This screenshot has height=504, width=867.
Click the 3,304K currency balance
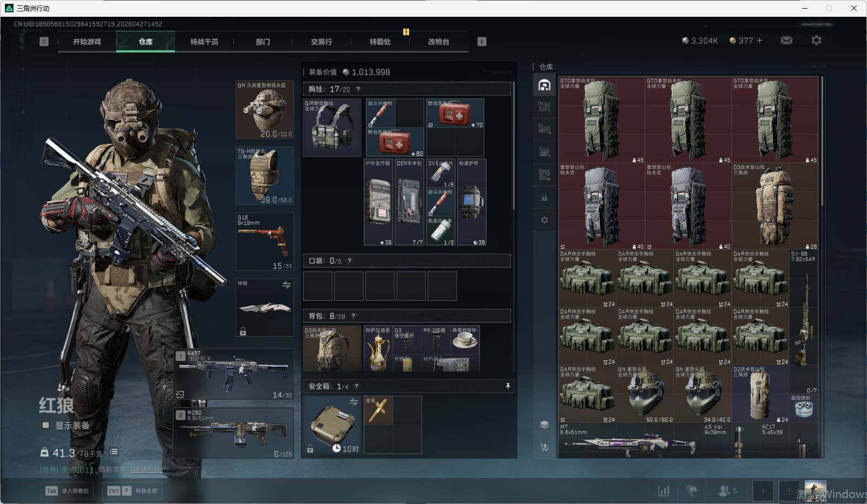coord(700,41)
